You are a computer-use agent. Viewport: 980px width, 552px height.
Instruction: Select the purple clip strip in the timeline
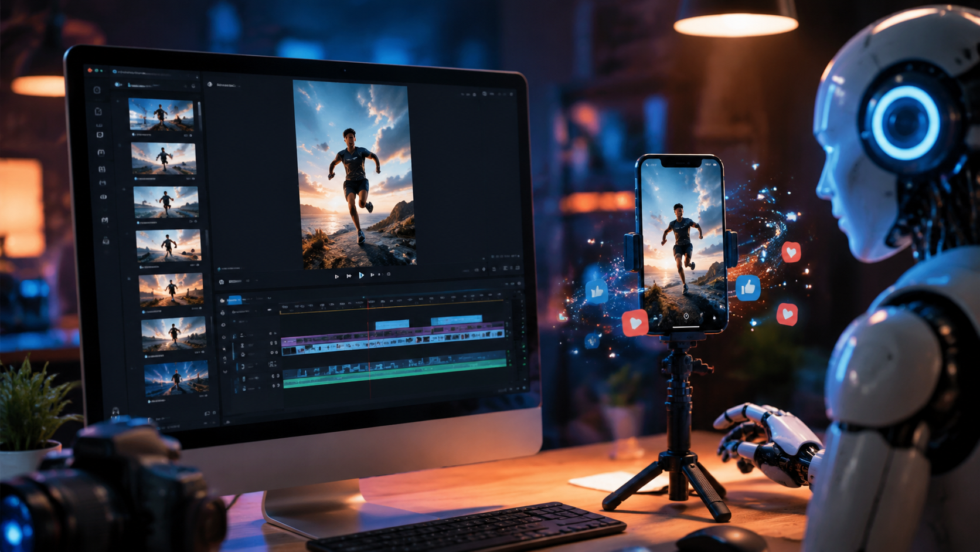(393, 335)
